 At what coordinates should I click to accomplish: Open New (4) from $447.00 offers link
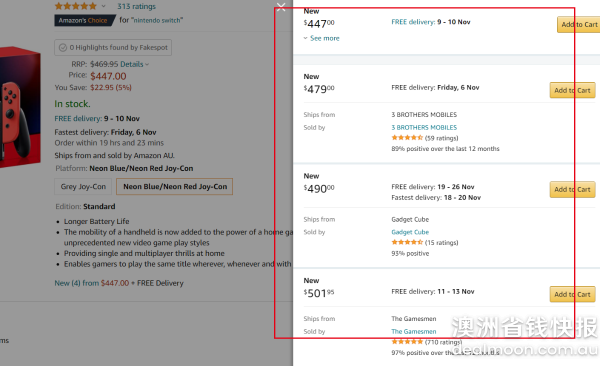pos(91,283)
